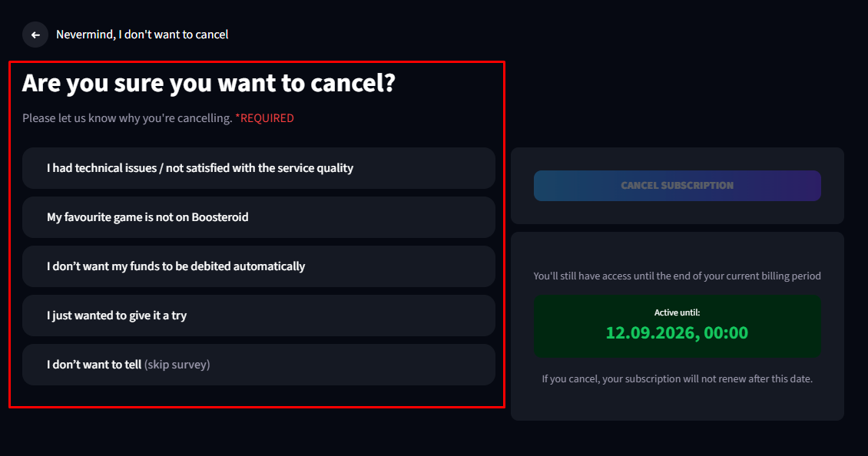Select "I don't want to tell" option
This screenshot has height=456, width=868.
[x=259, y=365]
